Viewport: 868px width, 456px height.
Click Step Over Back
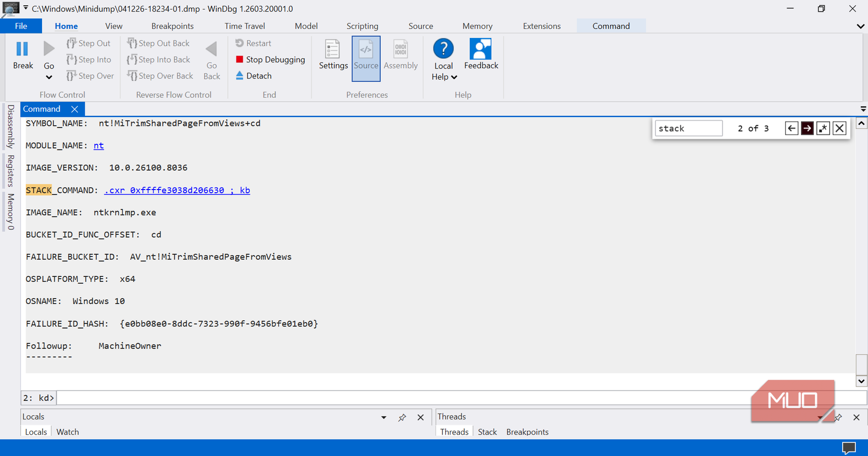[160, 76]
